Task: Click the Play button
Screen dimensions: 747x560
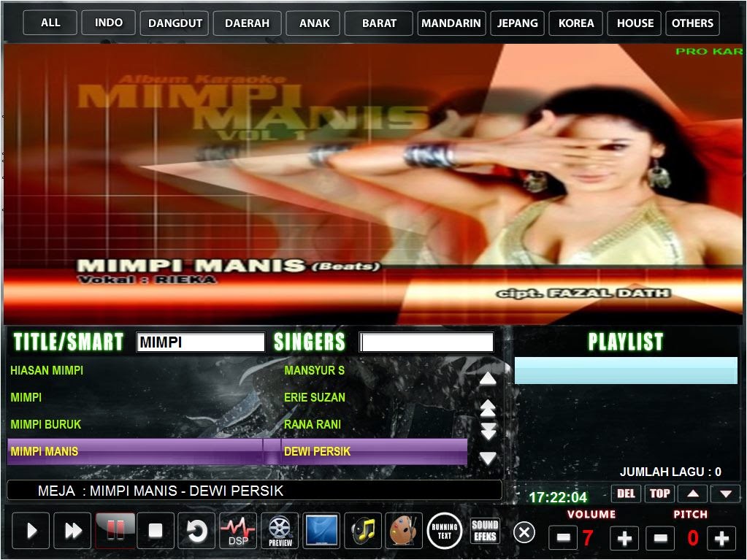Action: tap(31, 531)
